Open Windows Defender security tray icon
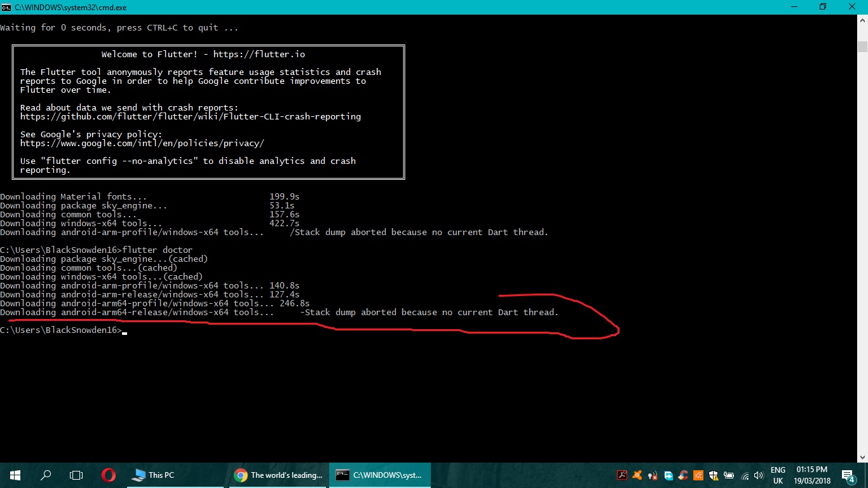 pyautogui.click(x=714, y=475)
